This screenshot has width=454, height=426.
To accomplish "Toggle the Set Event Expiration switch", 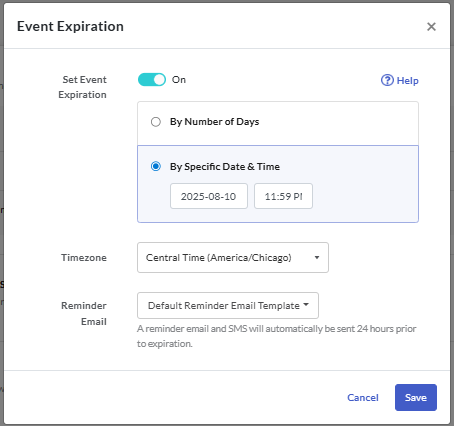I will coord(152,80).
